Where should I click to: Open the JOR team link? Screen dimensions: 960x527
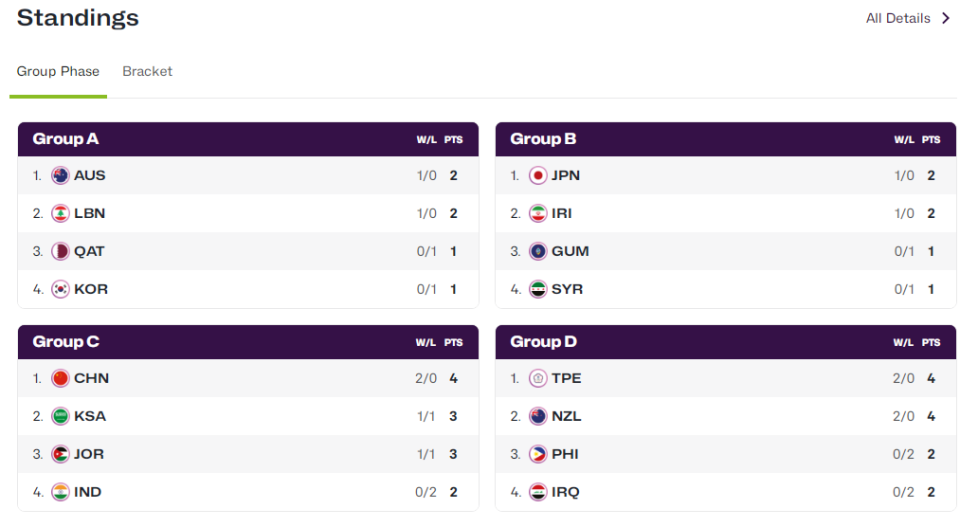coord(88,454)
